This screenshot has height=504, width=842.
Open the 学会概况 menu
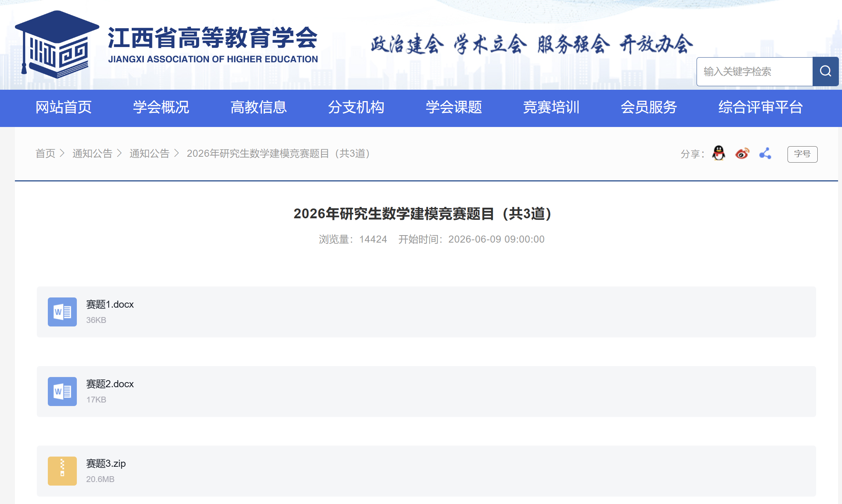(161, 107)
